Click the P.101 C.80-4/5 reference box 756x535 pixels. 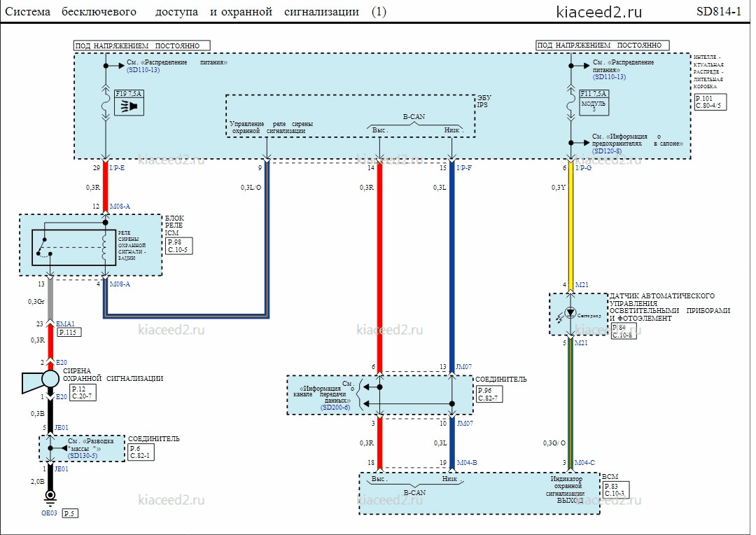[x=710, y=102]
